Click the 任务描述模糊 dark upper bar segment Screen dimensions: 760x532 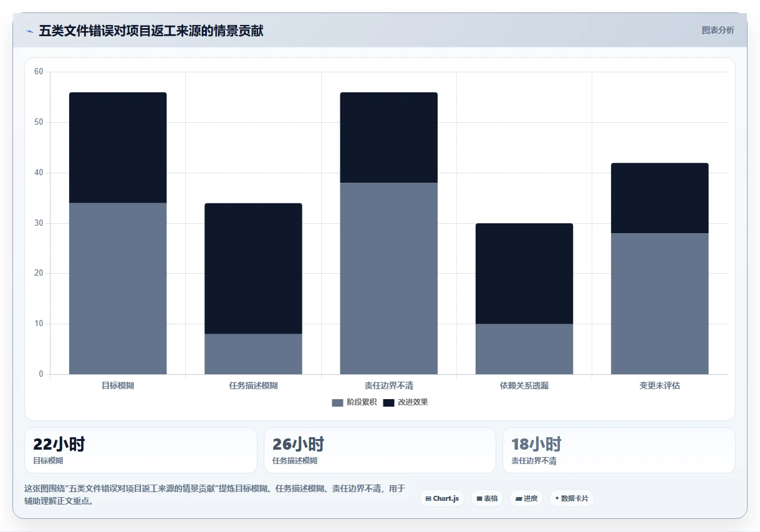253,269
